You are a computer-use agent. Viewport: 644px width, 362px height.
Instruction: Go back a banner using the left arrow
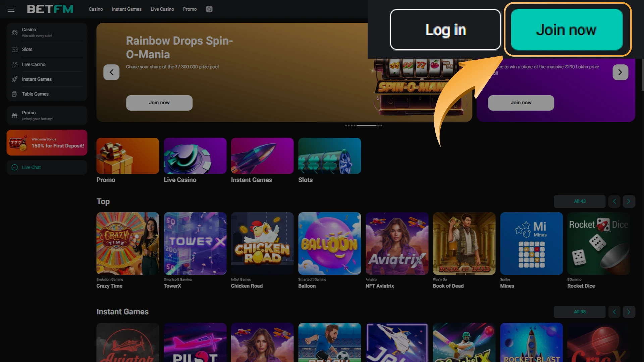pyautogui.click(x=111, y=72)
